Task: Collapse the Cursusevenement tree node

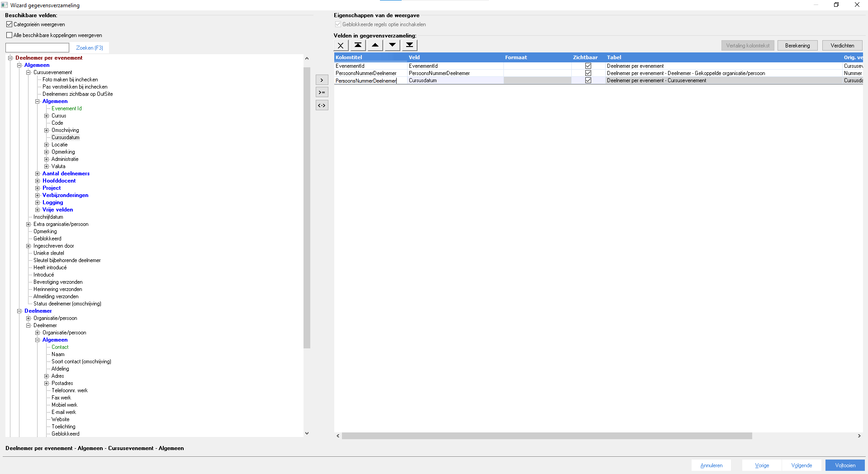Action: click(x=28, y=72)
